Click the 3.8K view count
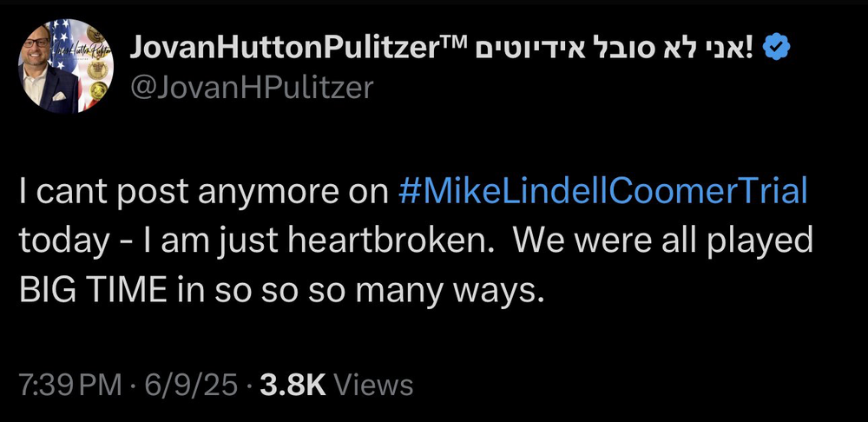This screenshot has height=422, width=868. pos(295,384)
